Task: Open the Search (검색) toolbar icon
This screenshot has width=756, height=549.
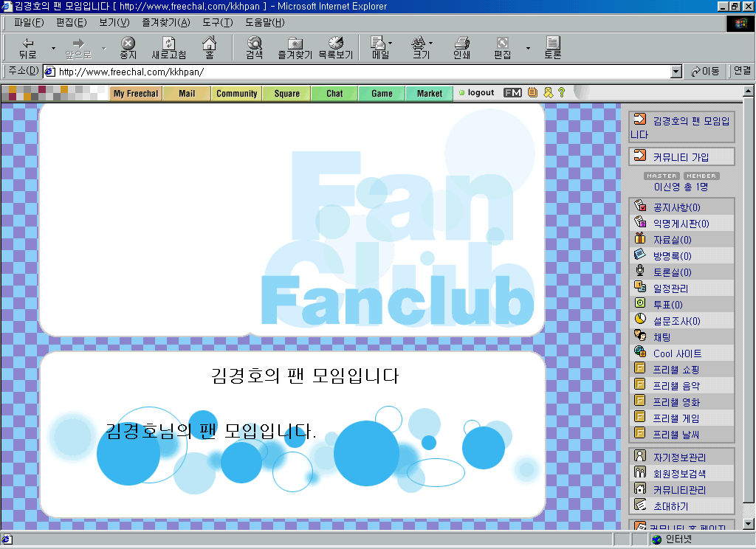Action: [x=254, y=47]
